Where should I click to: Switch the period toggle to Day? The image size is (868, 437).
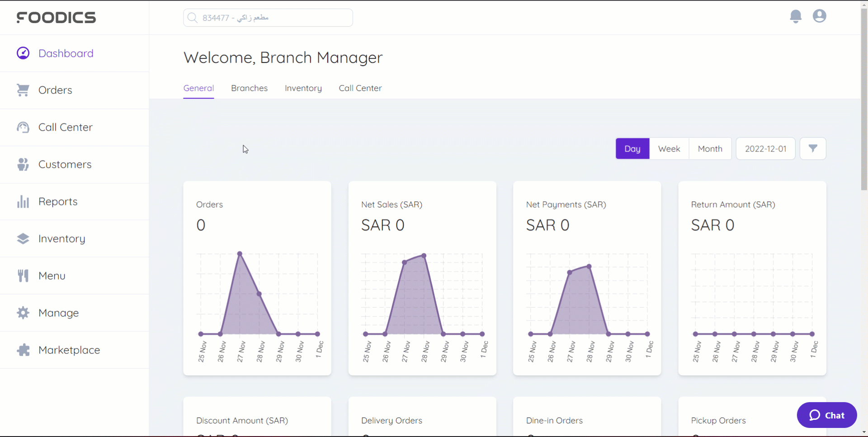tap(632, 149)
